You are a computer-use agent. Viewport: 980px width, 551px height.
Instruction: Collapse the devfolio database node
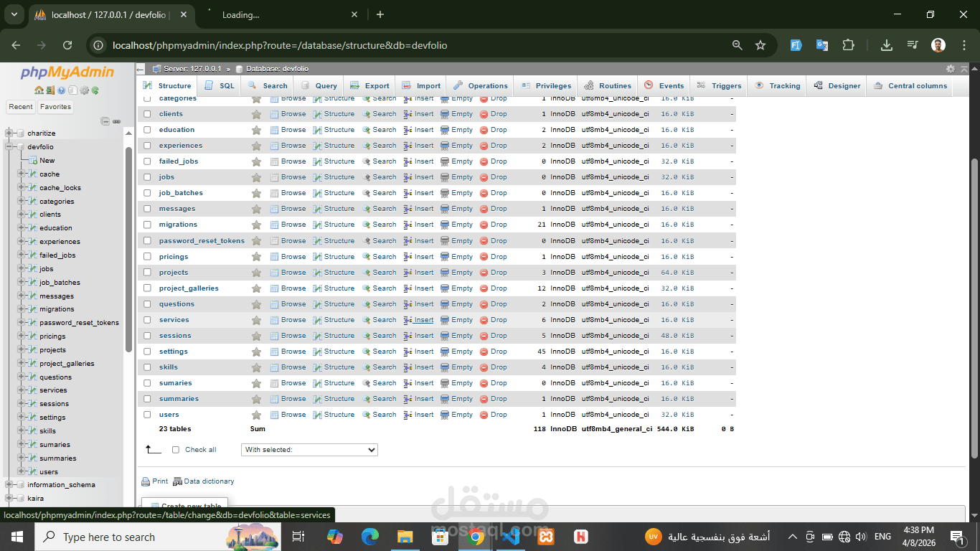click(9, 147)
